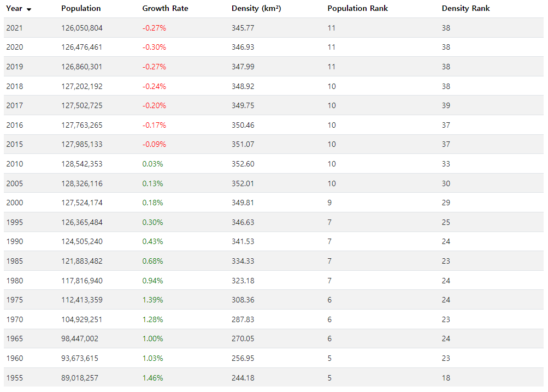Sort by Growth Rate column header
The image size is (548, 392).
click(166, 8)
